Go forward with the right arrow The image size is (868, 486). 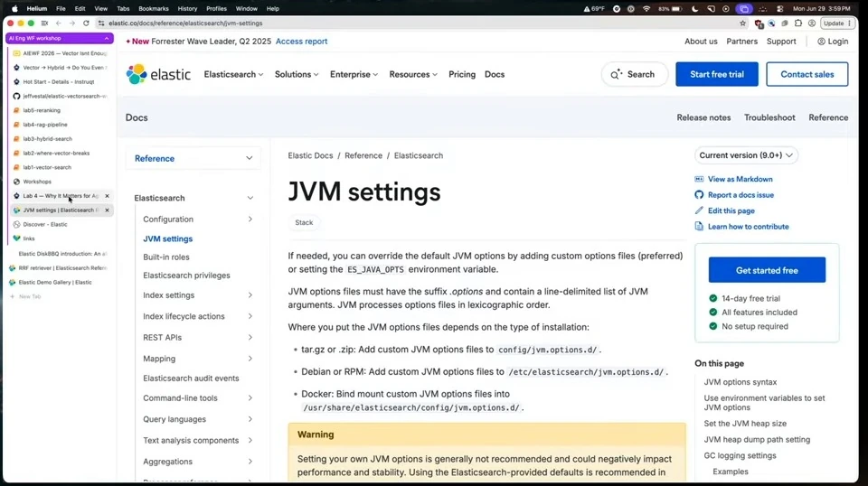tap(72, 23)
